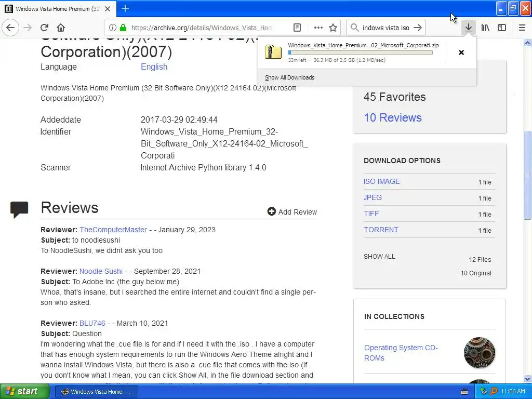Click the forward navigation arrow
This screenshot has height=399, width=532.
(x=28, y=28)
